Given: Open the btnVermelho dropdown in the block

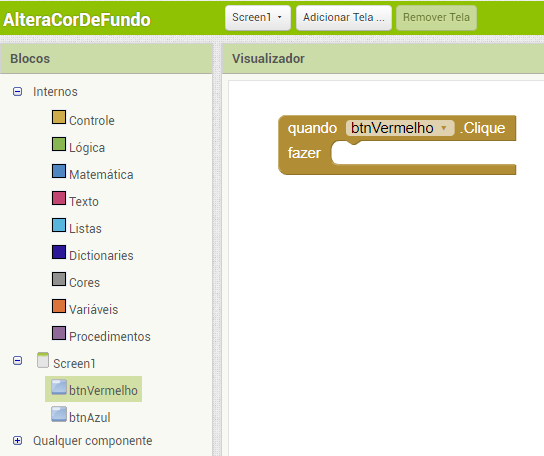Looking at the screenshot, I should click(x=400, y=128).
